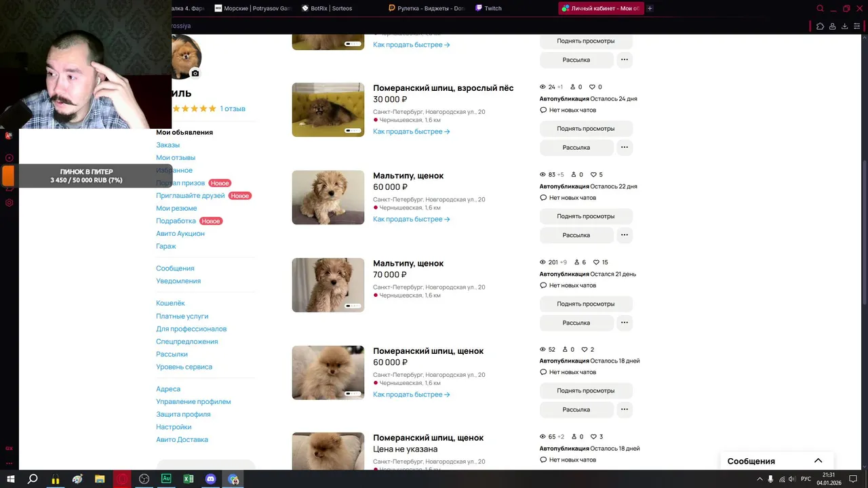
Task: Click Поднять просмотры for 30 000 ₽ listing
Action: [x=586, y=129]
